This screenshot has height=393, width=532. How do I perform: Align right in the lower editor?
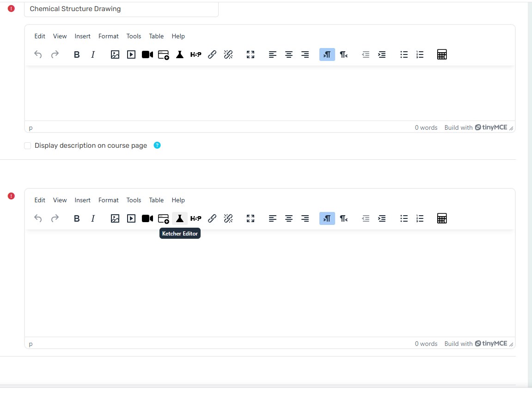305,218
